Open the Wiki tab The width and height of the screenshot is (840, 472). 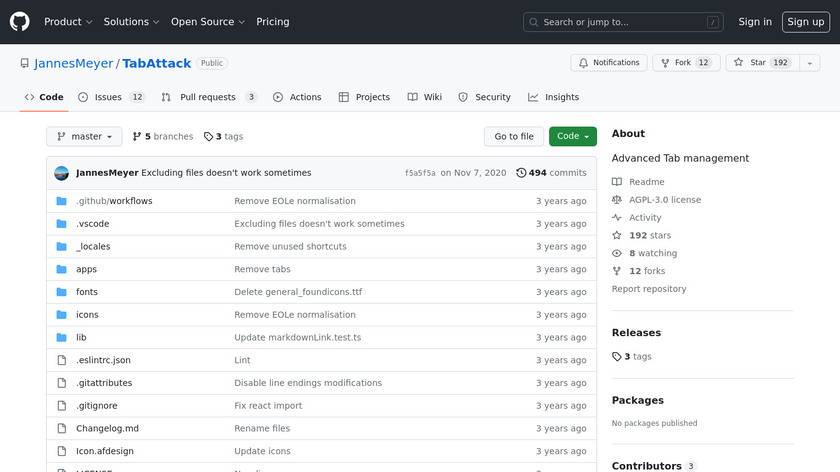(x=425, y=97)
